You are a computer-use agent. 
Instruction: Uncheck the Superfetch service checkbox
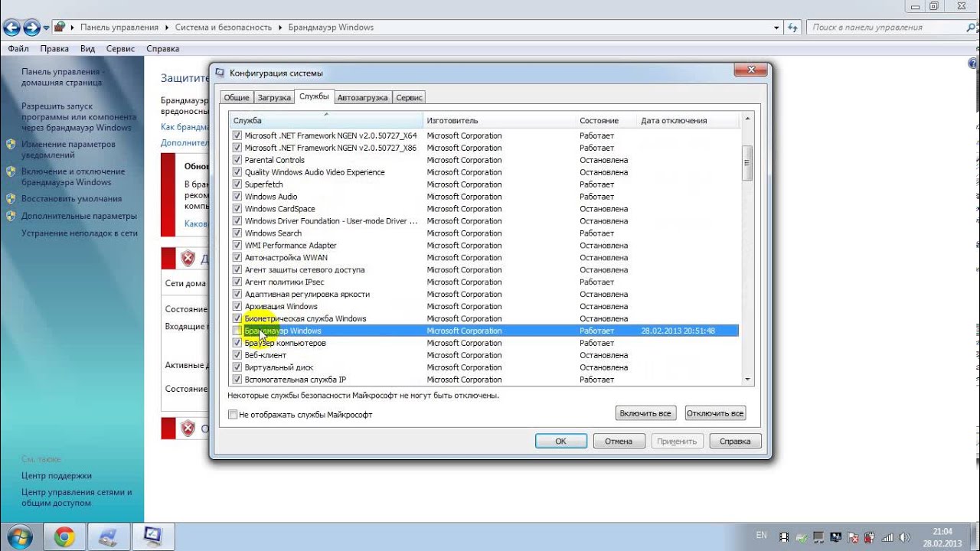[237, 184]
